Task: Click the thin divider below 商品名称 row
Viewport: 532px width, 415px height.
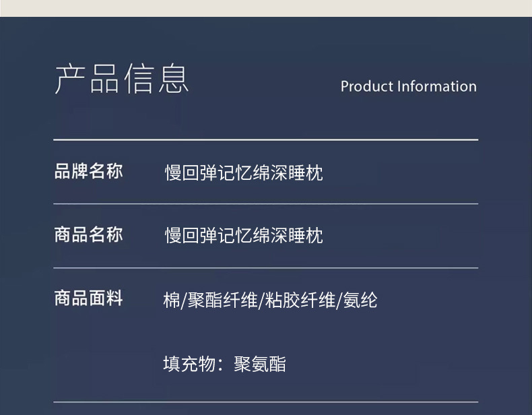Action: pyautogui.click(x=265, y=268)
